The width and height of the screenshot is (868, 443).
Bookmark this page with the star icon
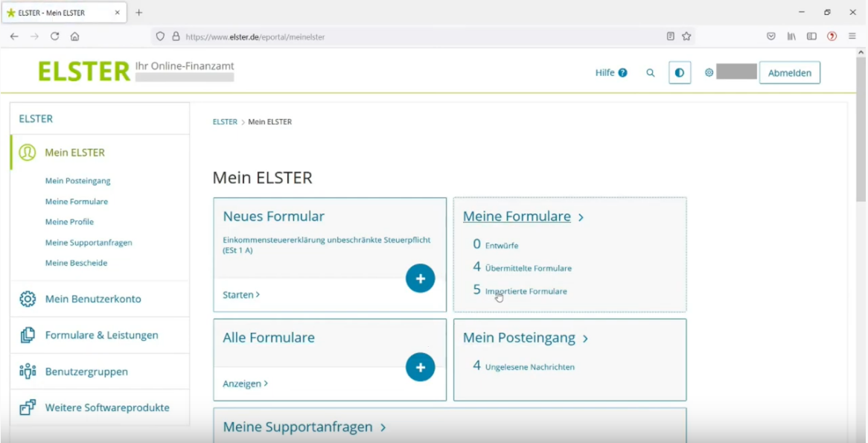point(686,36)
